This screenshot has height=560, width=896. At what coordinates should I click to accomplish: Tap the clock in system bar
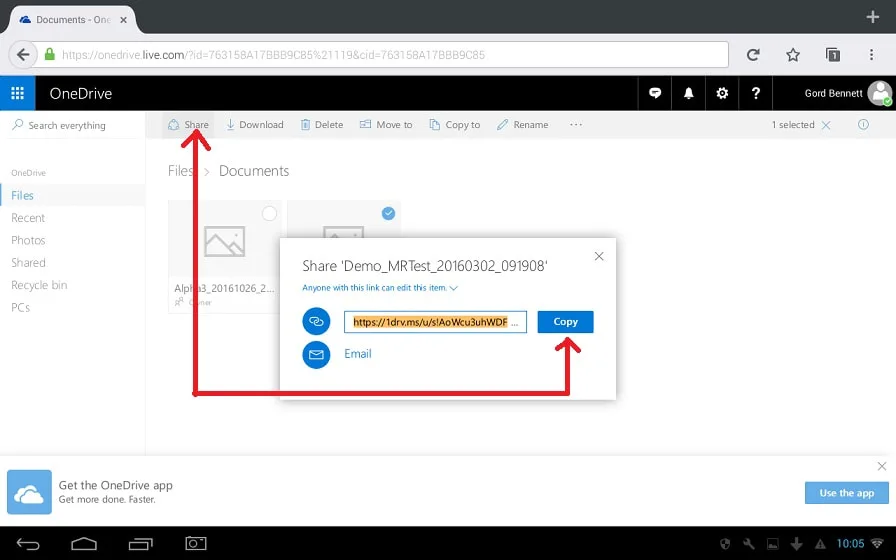[850, 543]
